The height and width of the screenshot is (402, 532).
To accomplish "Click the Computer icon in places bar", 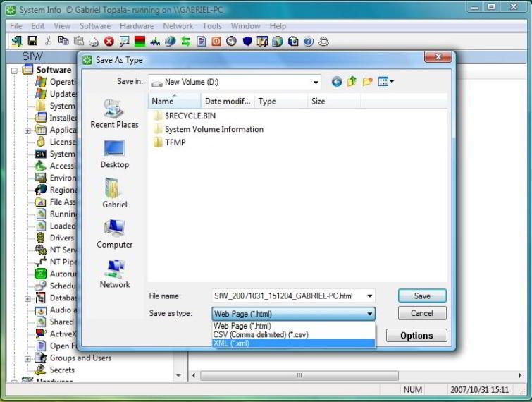I will coord(114,229).
